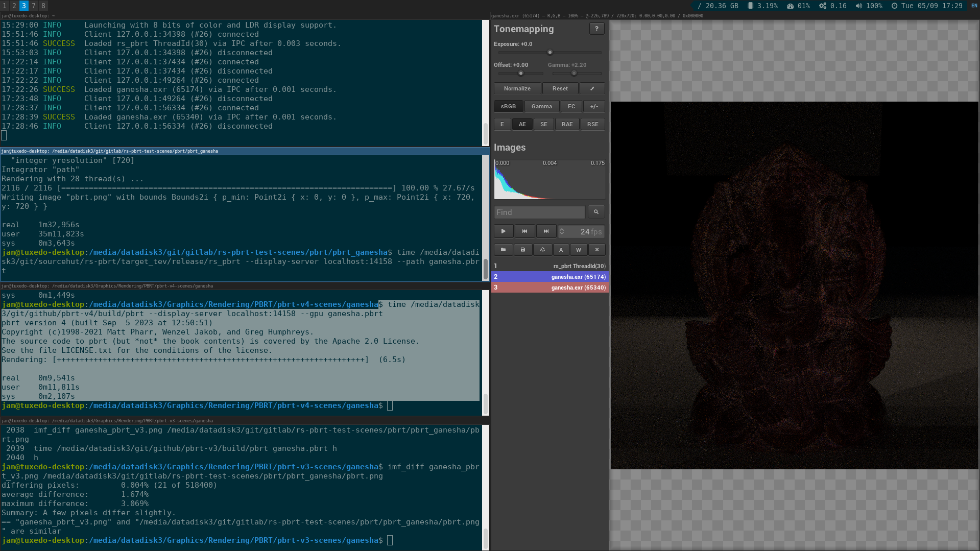Click the reload image recycle icon
Viewport: 980px width, 551px height.
(542, 250)
